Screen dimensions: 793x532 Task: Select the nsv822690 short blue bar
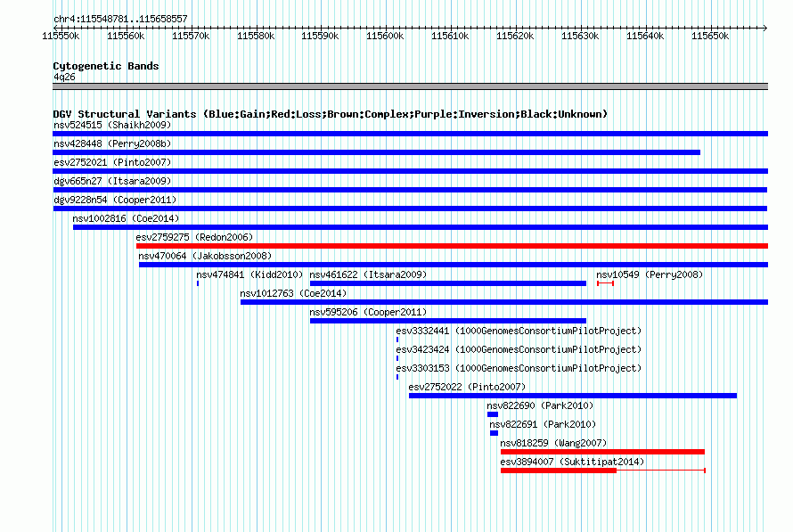[493, 414]
